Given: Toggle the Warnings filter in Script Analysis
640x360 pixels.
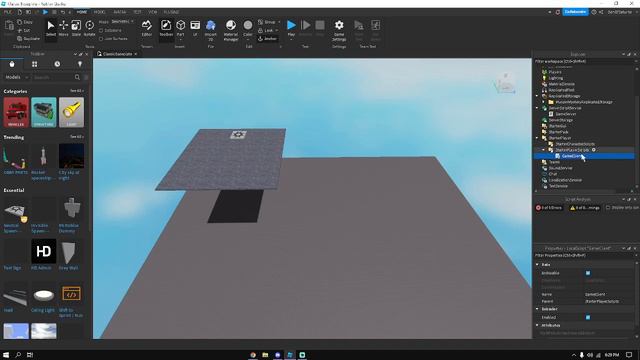Looking at the screenshot, I should pos(585,208).
